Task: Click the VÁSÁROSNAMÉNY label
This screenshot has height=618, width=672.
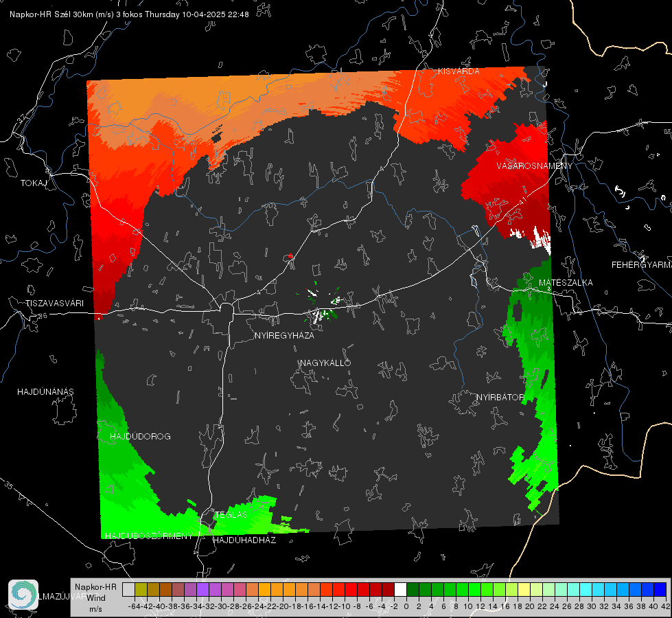Action: coord(535,166)
